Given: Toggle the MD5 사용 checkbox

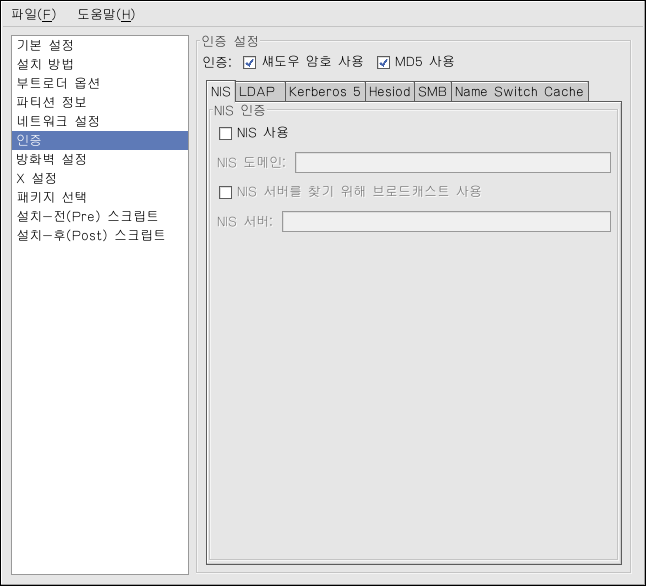Looking at the screenshot, I should [x=383, y=62].
